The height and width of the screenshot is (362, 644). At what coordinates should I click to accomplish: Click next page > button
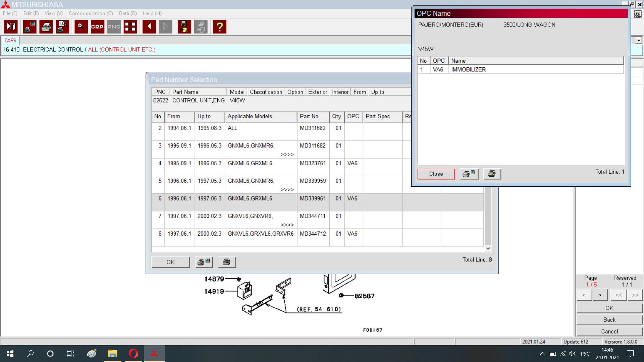tap(600, 295)
